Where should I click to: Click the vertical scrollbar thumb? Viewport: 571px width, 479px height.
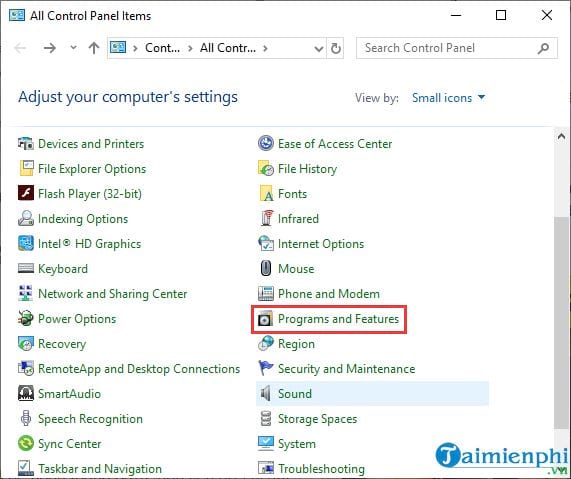(561, 323)
